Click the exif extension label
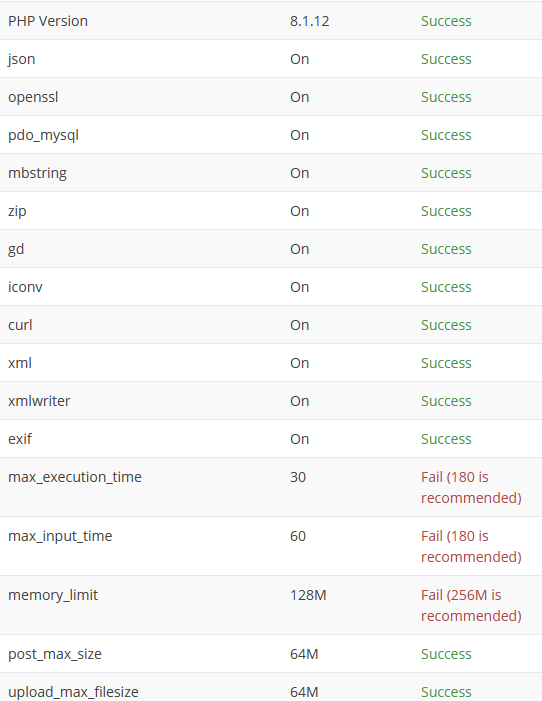The width and height of the screenshot is (542, 701). 20,439
